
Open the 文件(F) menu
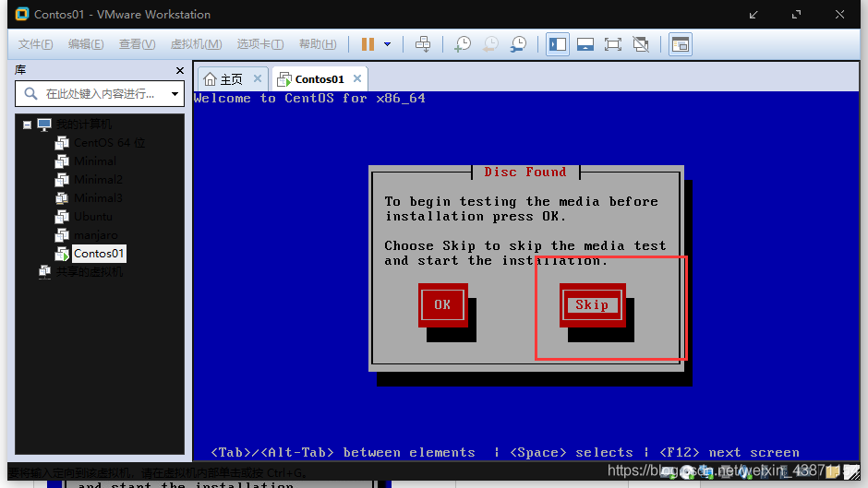35,44
